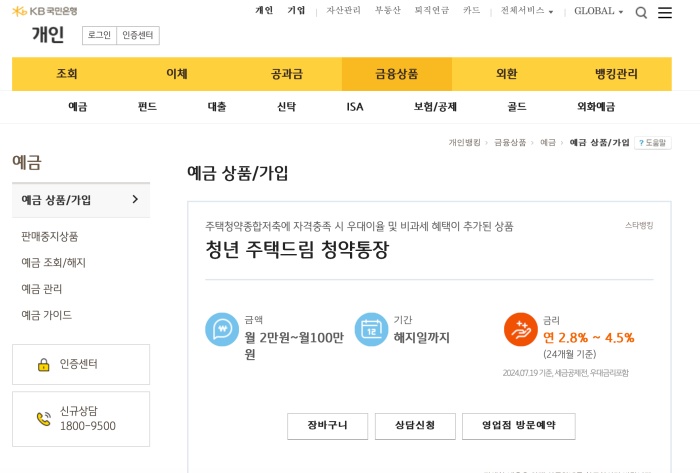Screen dimensions: 700x473
Task: Expand 예금 상품/가입 sidebar chevron
Action: 135,199
